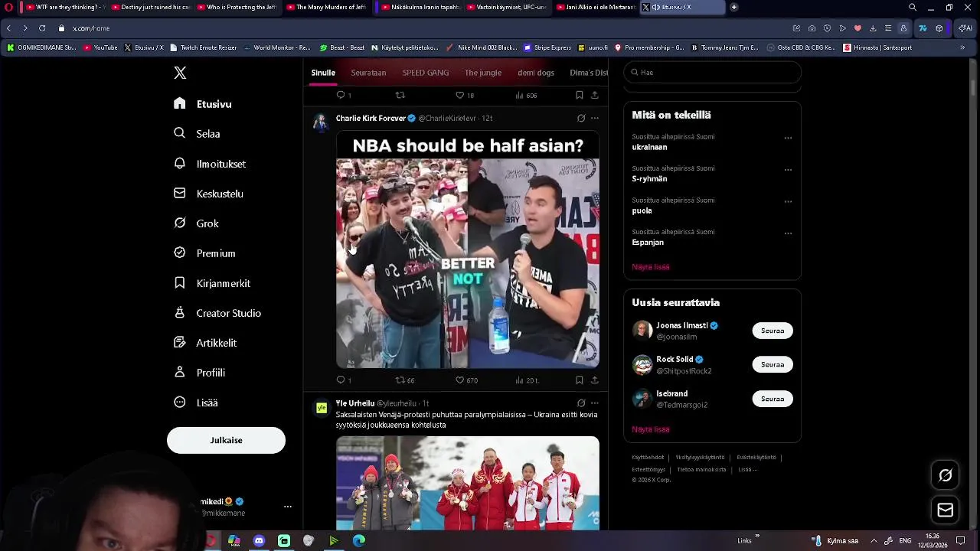Ask Grok about the Yle Urheilu post

(581, 403)
